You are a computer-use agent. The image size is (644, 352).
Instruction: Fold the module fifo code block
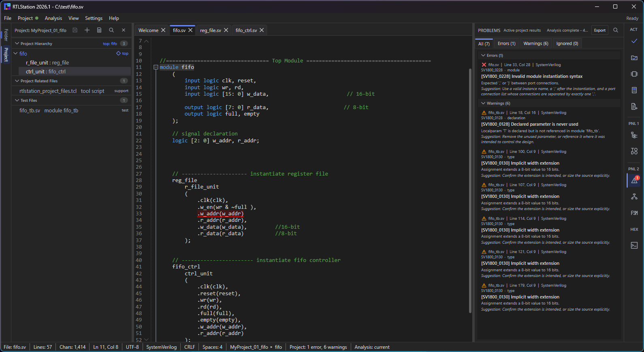click(156, 67)
